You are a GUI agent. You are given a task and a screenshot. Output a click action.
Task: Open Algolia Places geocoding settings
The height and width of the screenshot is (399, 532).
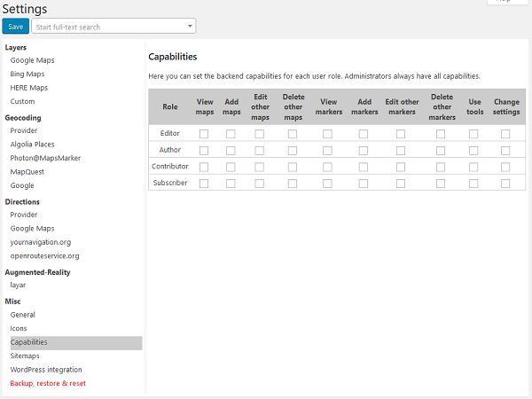coord(34,144)
